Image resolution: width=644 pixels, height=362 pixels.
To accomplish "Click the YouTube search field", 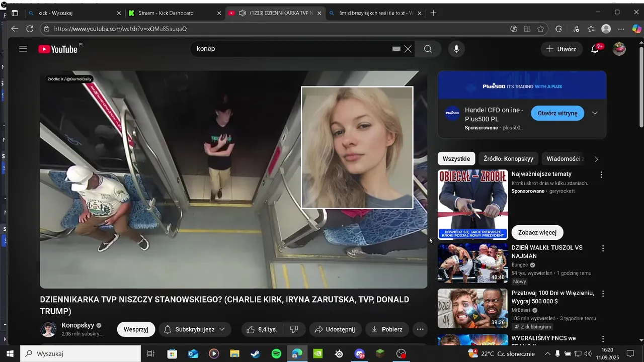I will point(292,49).
